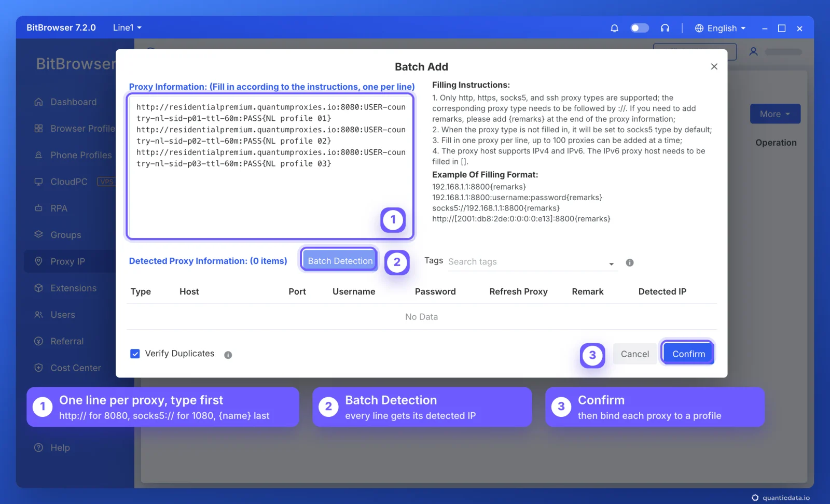Open the Line1 dropdown
This screenshot has height=504, width=830.
(x=127, y=27)
